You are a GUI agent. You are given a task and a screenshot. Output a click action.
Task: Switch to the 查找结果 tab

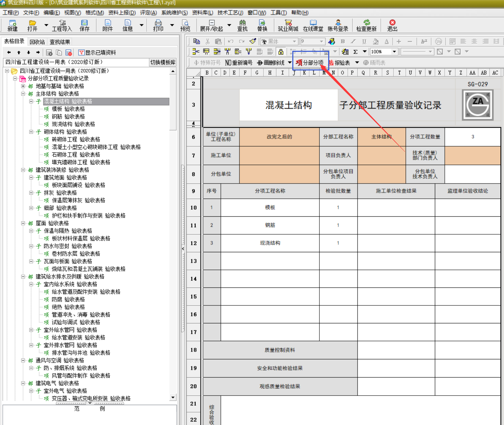click(60, 42)
